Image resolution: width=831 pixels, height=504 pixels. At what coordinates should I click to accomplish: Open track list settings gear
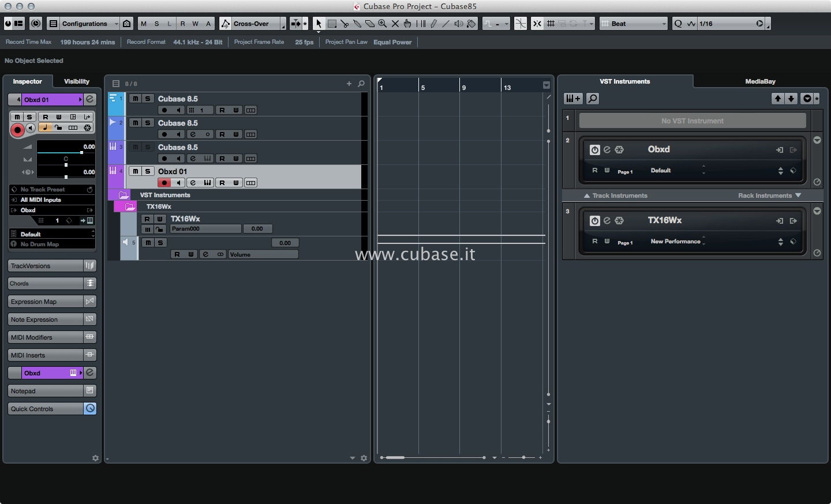(x=364, y=458)
